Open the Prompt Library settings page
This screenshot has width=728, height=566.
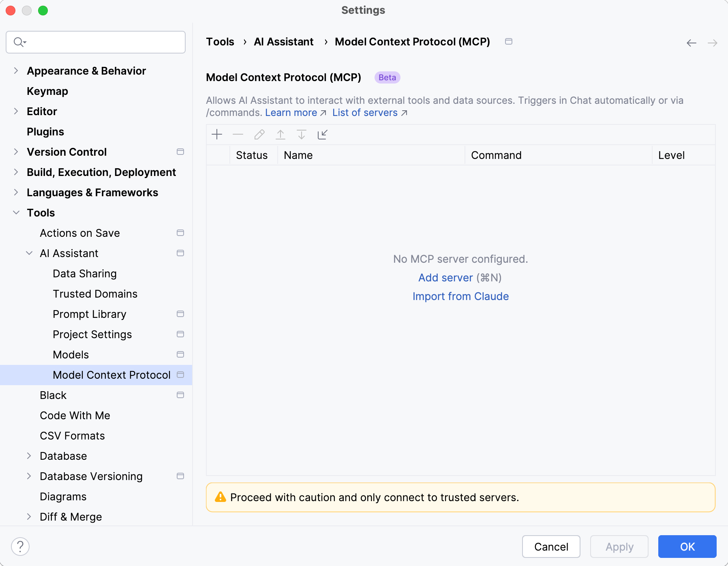click(x=90, y=314)
